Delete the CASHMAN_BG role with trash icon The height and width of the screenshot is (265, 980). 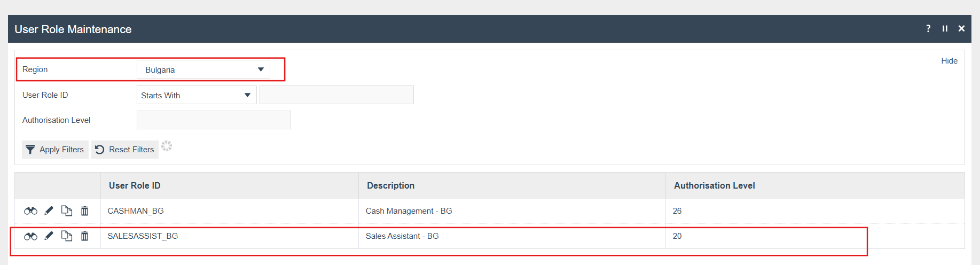click(x=84, y=211)
